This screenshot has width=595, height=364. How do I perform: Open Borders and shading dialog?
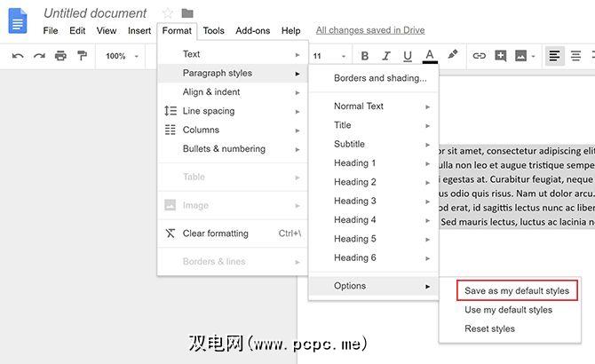(x=374, y=78)
